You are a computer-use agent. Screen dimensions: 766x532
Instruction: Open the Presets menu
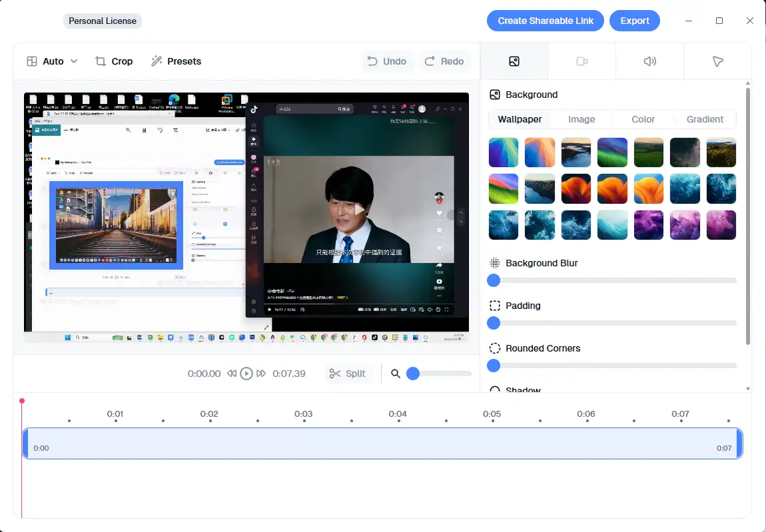point(176,61)
